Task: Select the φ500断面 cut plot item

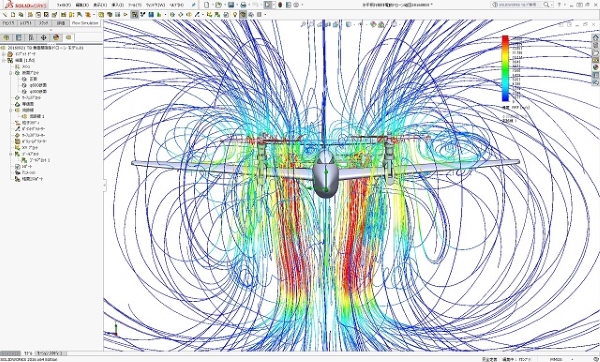Action: (38, 85)
